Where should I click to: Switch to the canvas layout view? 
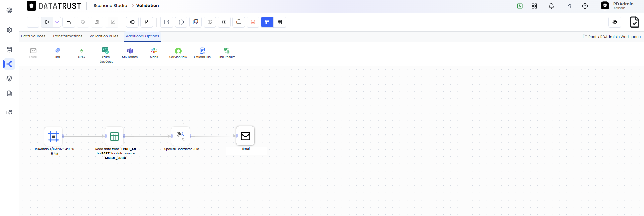267,22
